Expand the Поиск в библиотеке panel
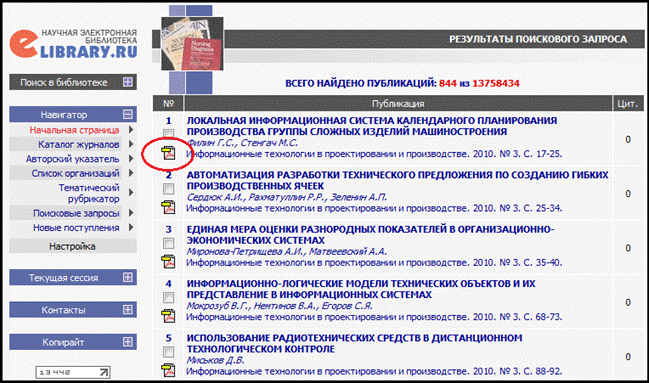Viewport: 649px width, 383px height. tap(128, 82)
